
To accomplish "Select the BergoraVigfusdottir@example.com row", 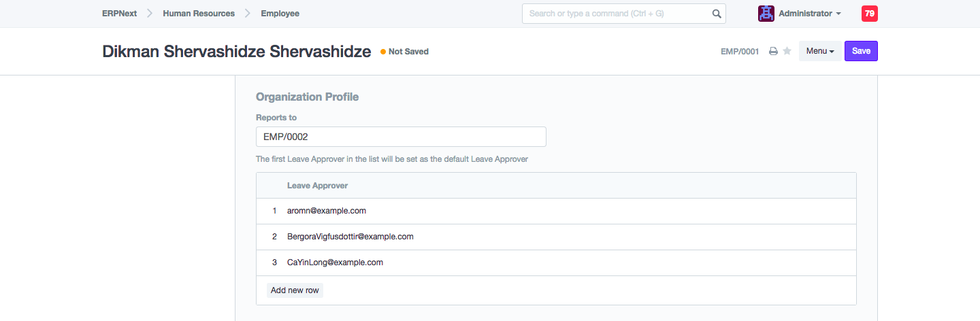I will 350,237.
